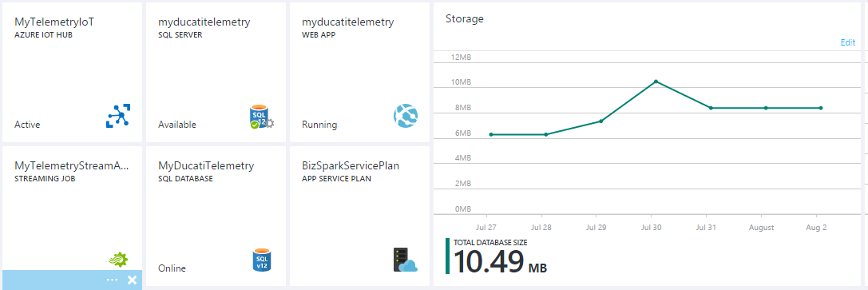
Task: Open the BizSparkServicePlan tile
Action: (x=360, y=216)
